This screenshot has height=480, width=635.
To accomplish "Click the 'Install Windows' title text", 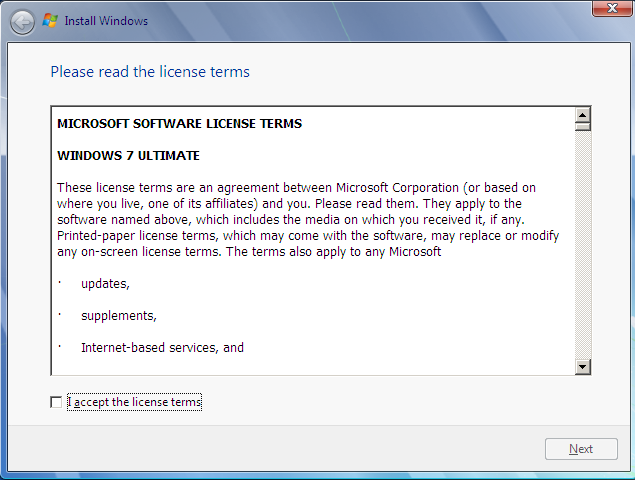I will pyautogui.click(x=106, y=21).
